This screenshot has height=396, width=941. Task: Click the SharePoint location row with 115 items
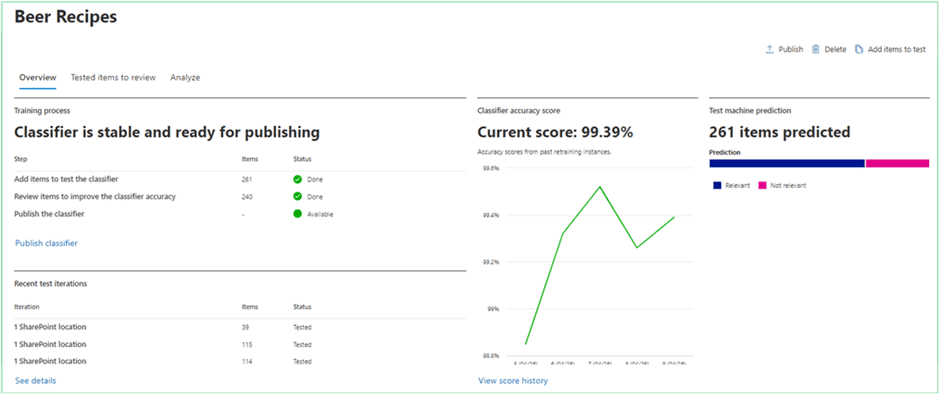point(239,344)
